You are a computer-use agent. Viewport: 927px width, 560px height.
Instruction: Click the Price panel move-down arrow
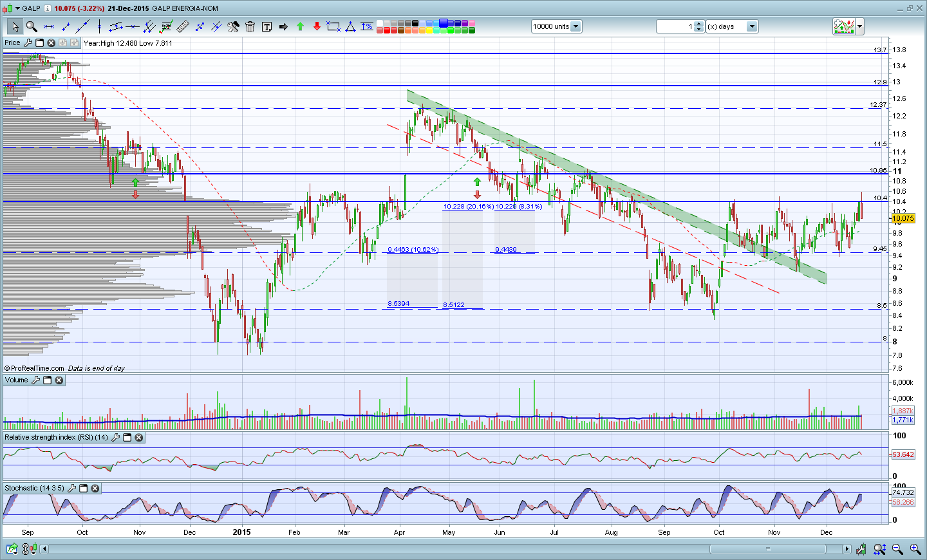(62, 43)
